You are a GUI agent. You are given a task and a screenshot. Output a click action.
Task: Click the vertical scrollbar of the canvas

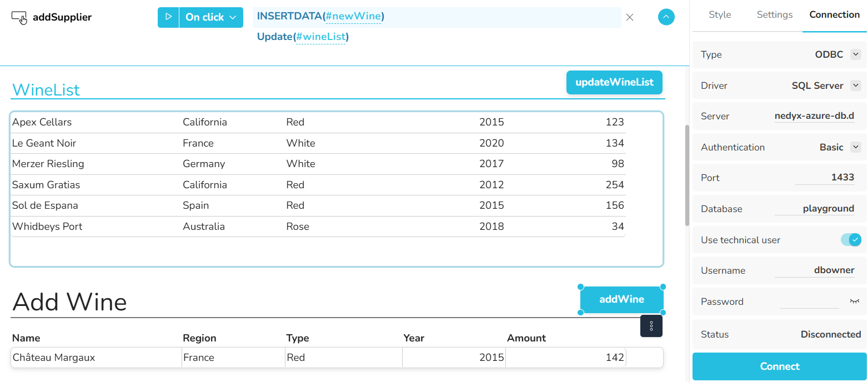[x=687, y=175]
